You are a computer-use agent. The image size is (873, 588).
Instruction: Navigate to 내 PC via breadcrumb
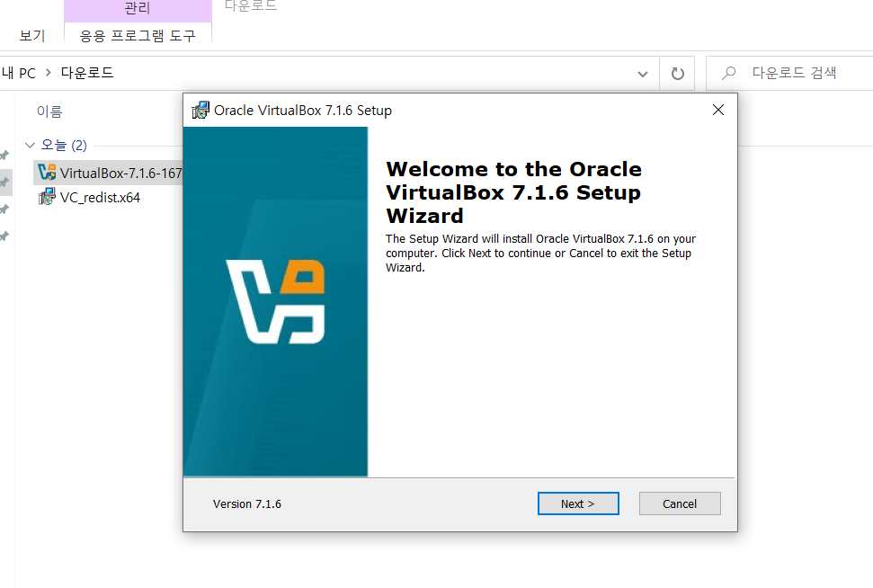[16, 73]
